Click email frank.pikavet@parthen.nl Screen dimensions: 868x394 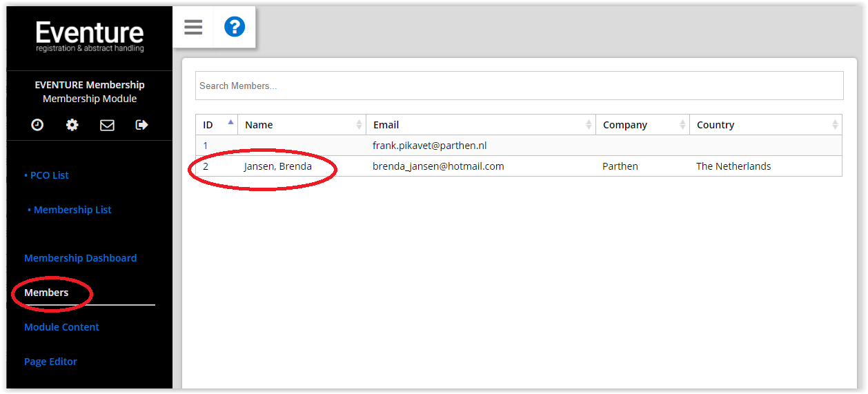point(430,146)
